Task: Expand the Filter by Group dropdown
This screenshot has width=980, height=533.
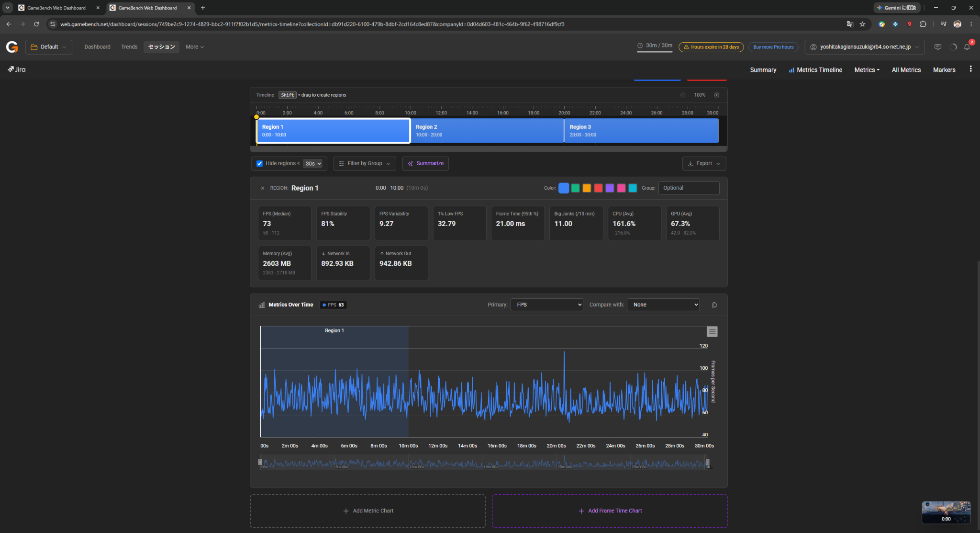Action: tap(365, 164)
